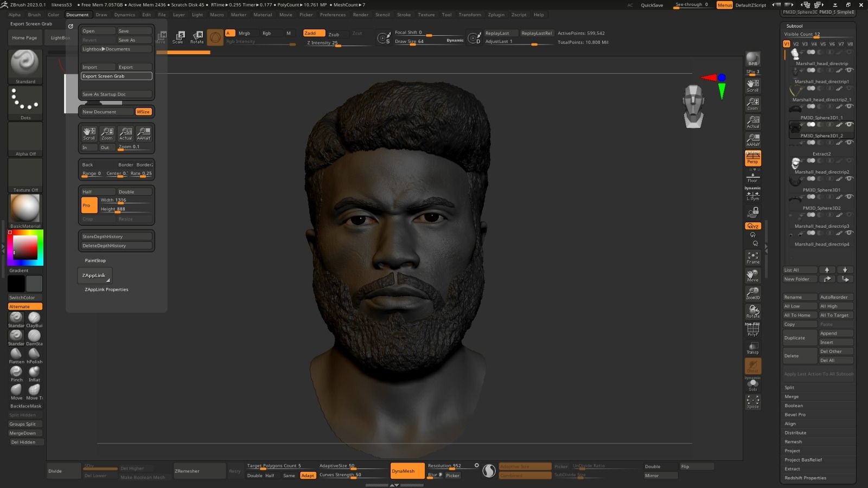This screenshot has height=488, width=868.
Task: Open the BasicMaterial sphere selector
Action: tap(25, 211)
